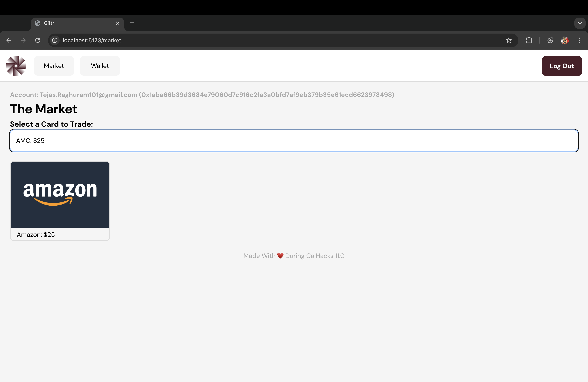Open Chrome's three-dot menu

coord(579,40)
